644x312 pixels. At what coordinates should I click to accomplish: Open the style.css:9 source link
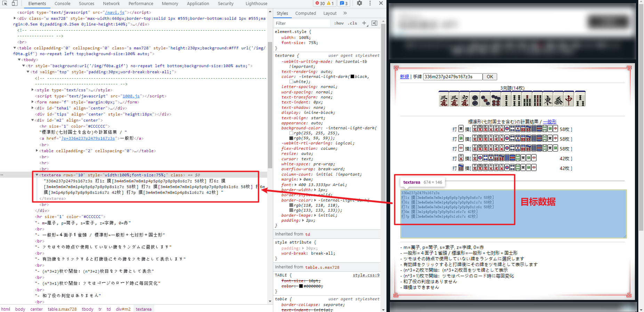coord(366,275)
